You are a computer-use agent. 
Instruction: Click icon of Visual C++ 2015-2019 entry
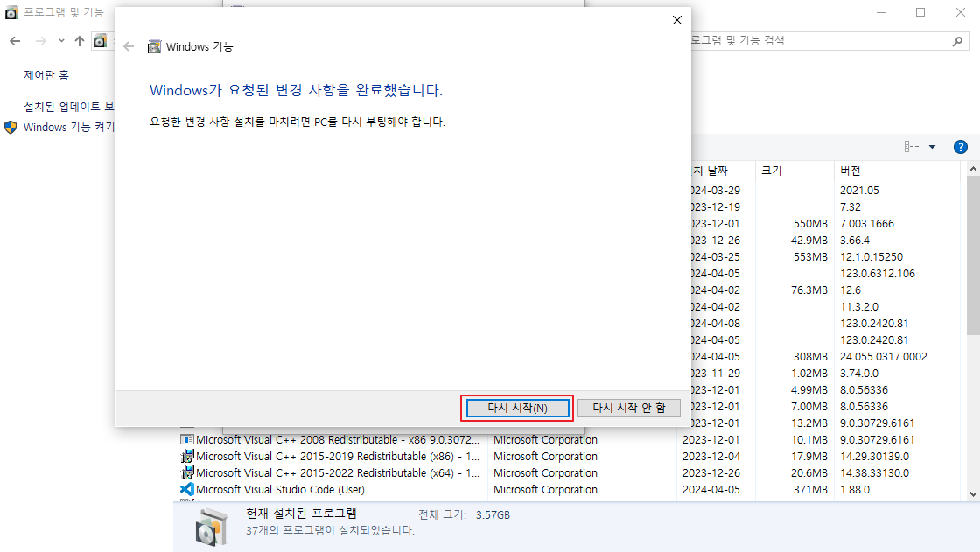[x=187, y=457]
